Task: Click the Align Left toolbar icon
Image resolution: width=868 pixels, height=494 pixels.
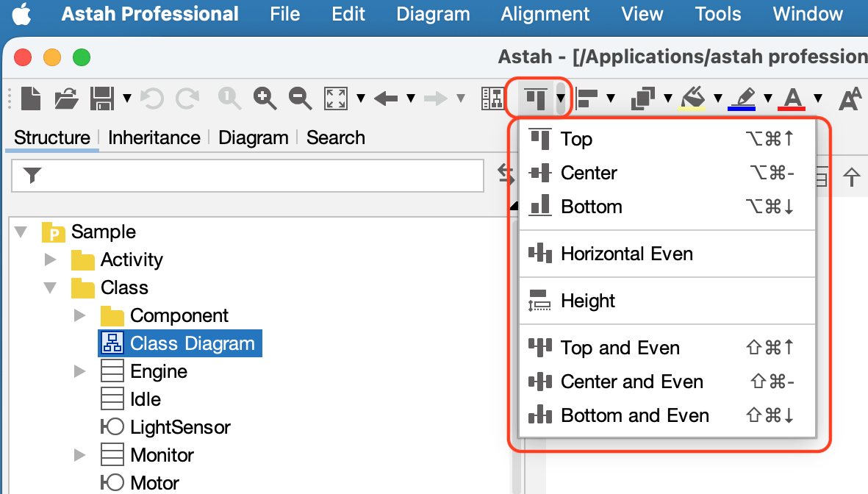Action: click(x=587, y=99)
